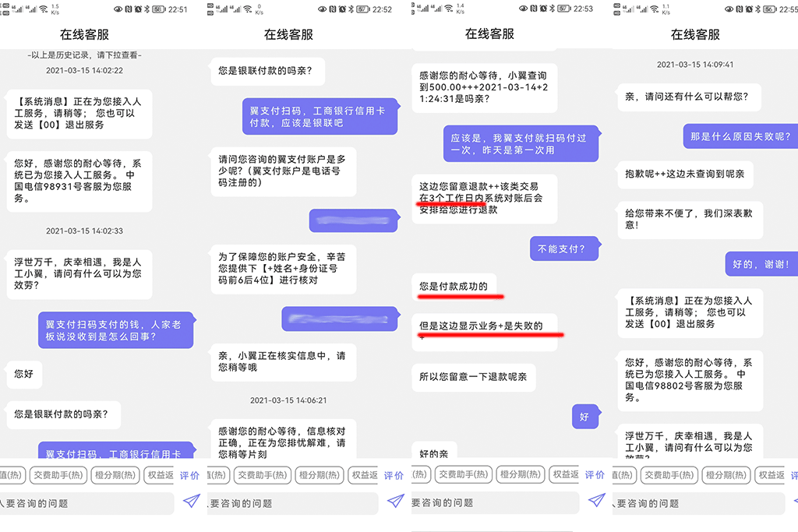Tap the Wi-Fi icon in the 22:52 status bar

pos(247,9)
